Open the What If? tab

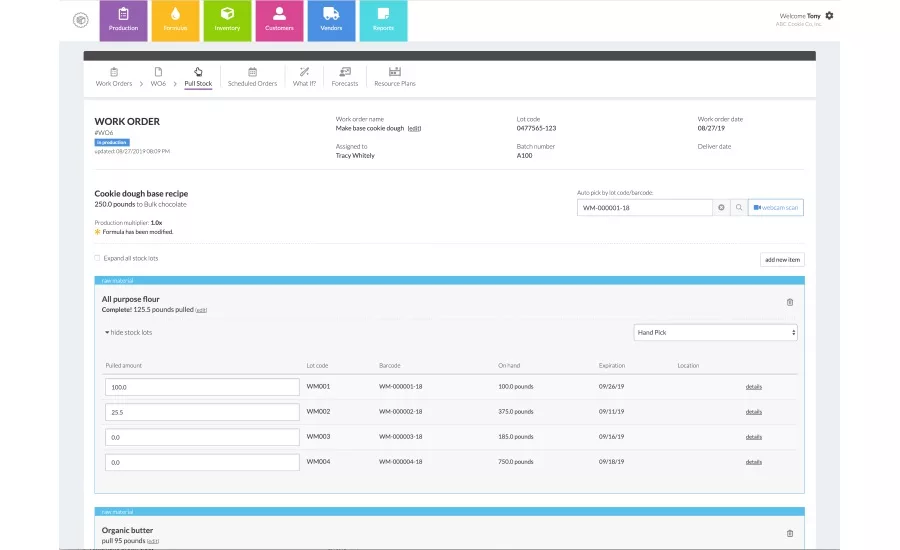(x=304, y=77)
